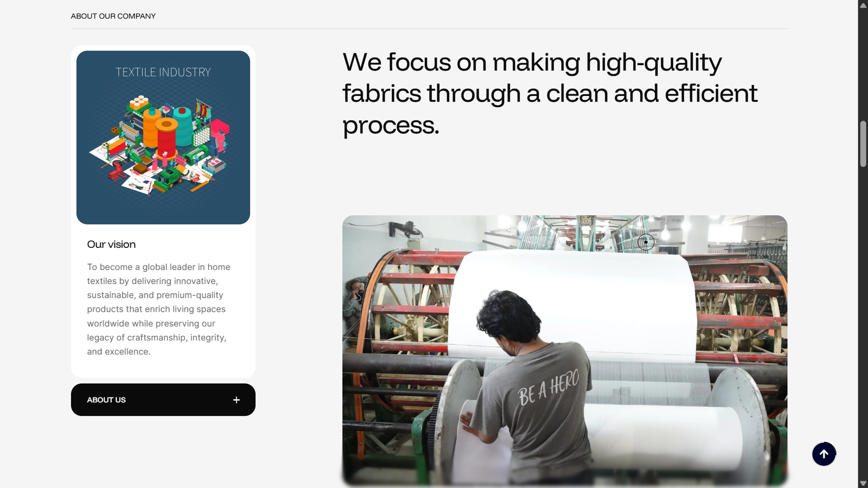Click the headline about high-quality fabrics
Screen dimensions: 868x488
pos(550,93)
